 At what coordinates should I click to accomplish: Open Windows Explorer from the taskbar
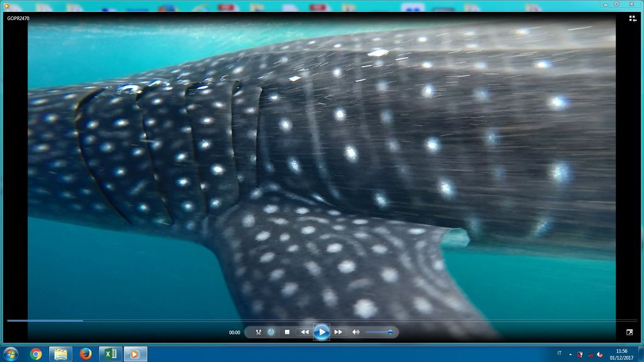(x=60, y=354)
